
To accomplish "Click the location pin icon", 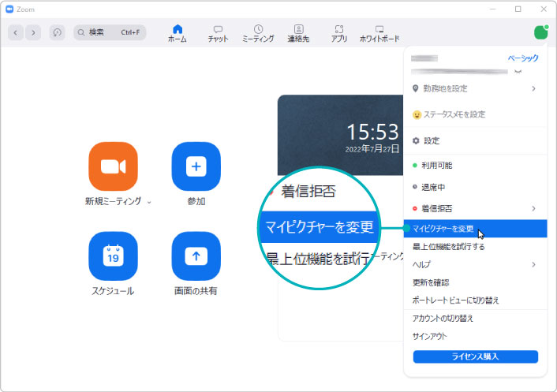I will pyautogui.click(x=415, y=88).
